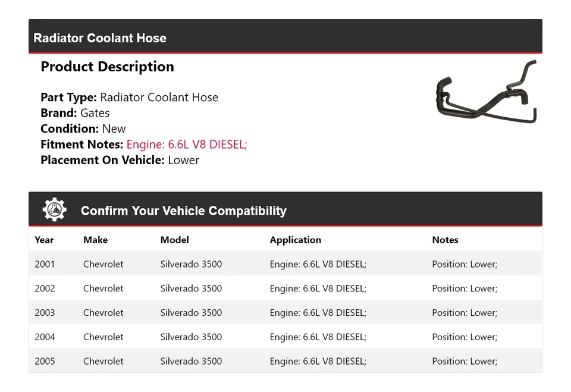
Task: Click the Application column header
Action: (295, 240)
